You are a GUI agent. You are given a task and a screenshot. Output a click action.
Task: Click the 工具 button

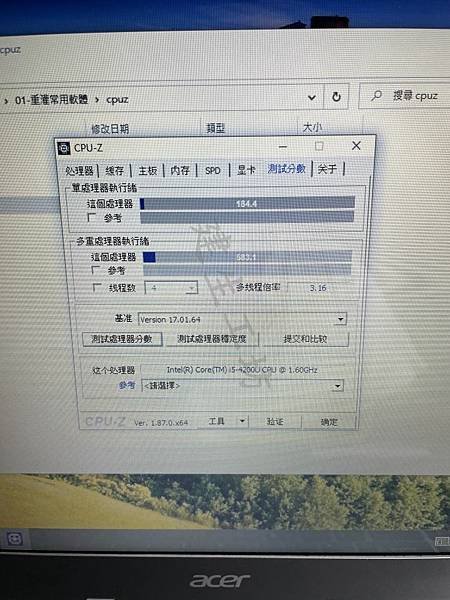pos(217,421)
